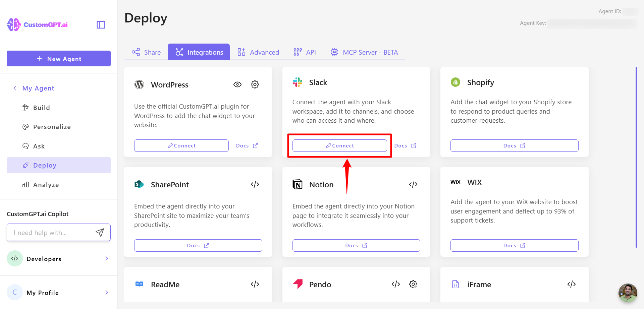Click the ReadMe logo icon
Viewport: 644px width, 309px height.
139,284
